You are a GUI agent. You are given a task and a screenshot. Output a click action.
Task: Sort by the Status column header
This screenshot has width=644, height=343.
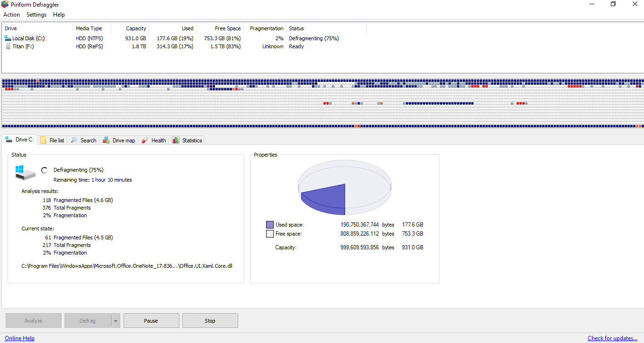(x=326, y=28)
